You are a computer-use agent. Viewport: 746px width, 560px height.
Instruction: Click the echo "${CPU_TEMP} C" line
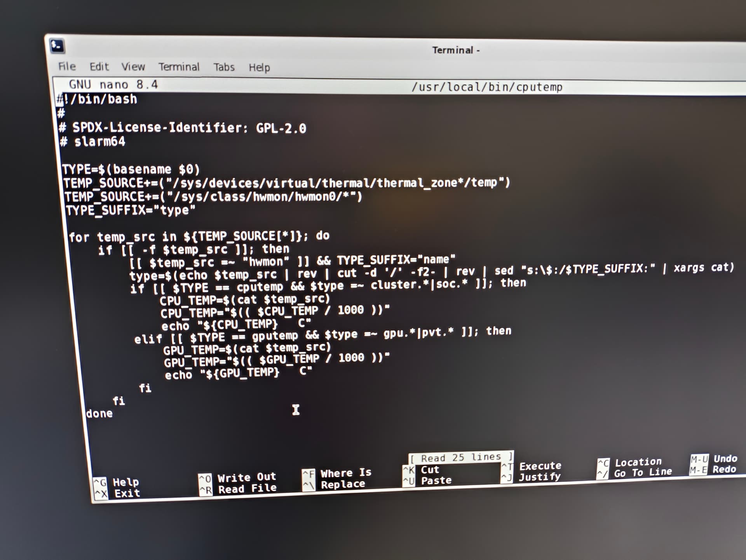pos(236,325)
